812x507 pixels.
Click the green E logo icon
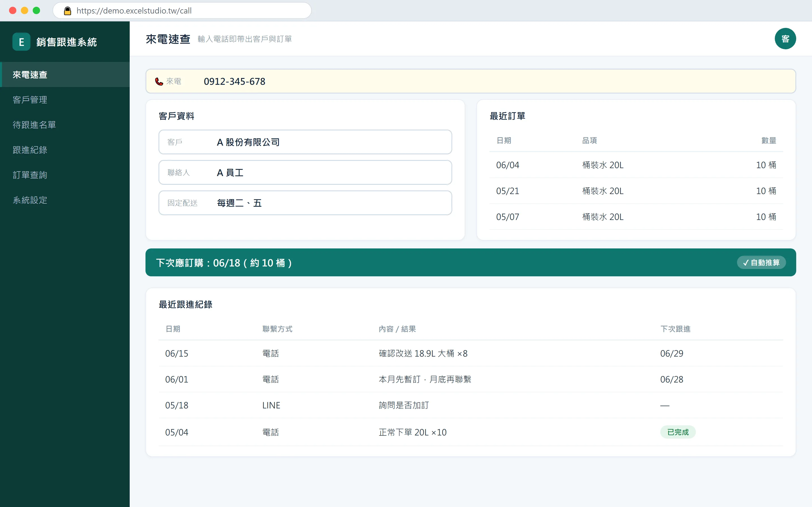(x=21, y=42)
